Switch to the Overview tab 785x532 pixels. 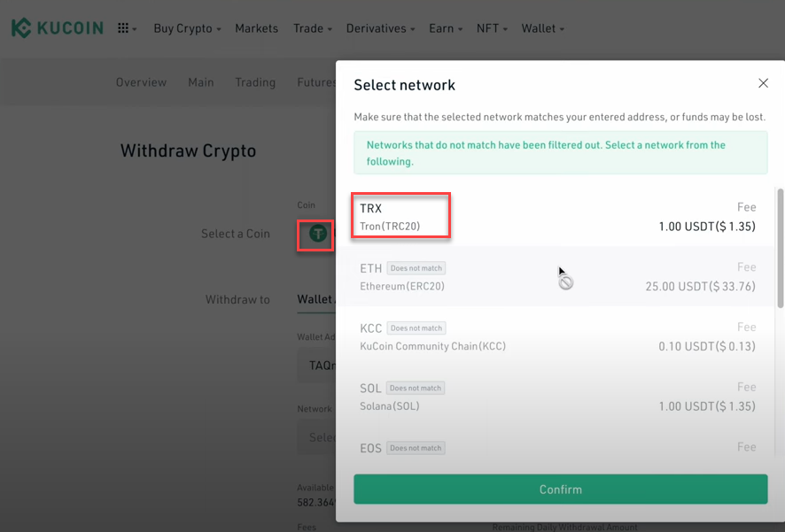coord(141,82)
